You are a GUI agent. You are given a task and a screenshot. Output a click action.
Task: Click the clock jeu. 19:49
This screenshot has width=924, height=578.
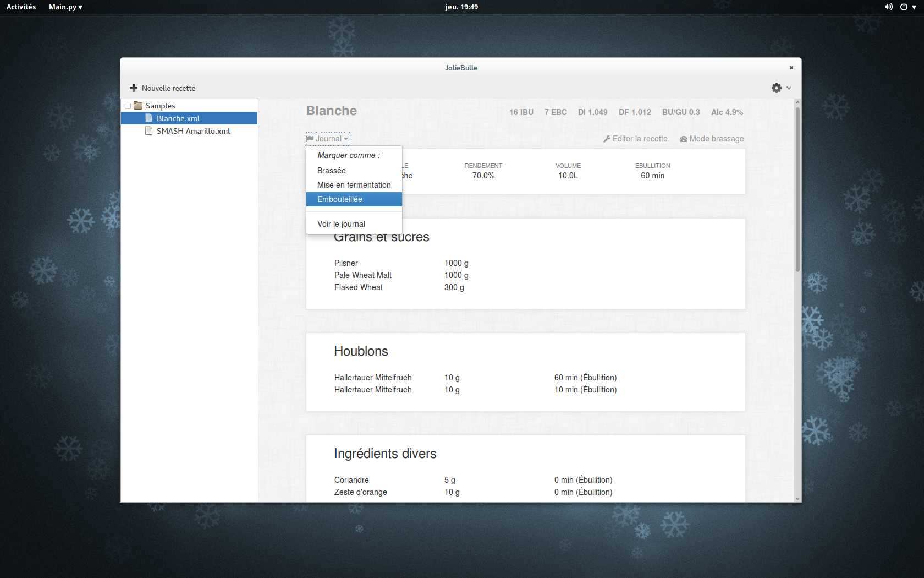(x=461, y=7)
